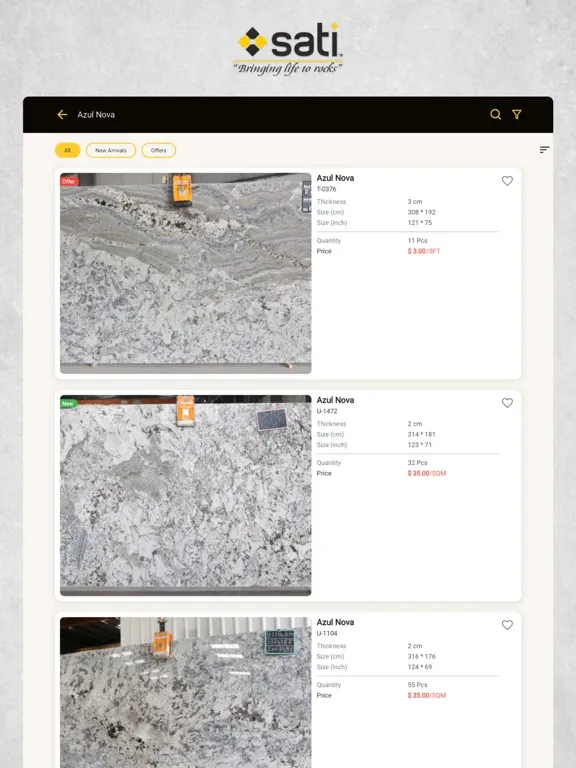
Task: Favorite the Azul Nova U-1104 slab
Action: point(507,625)
